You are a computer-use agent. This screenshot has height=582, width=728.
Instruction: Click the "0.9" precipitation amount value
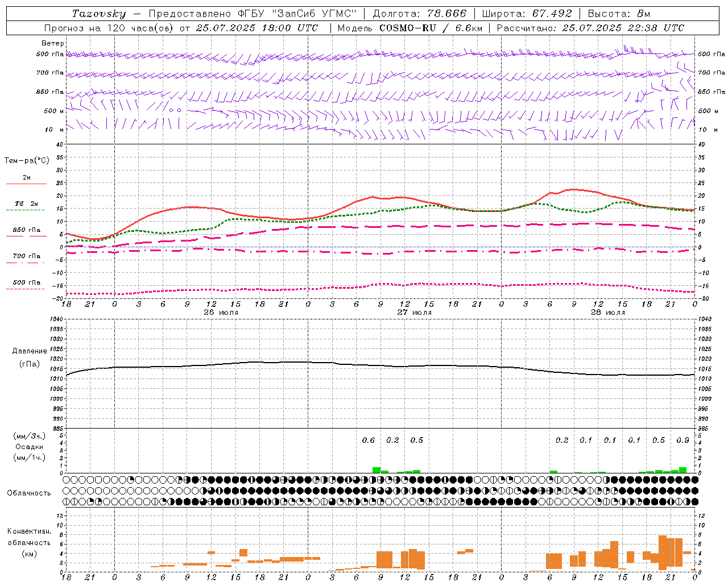pyautogui.click(x=683, y=440)
